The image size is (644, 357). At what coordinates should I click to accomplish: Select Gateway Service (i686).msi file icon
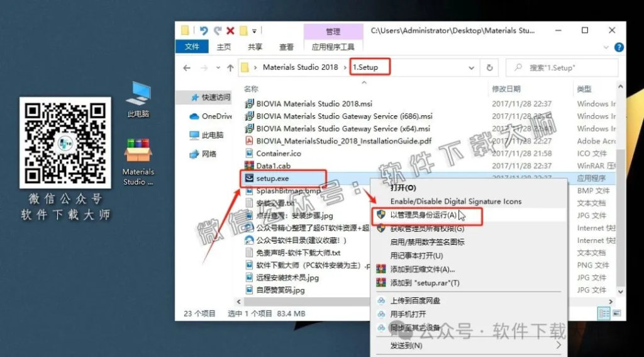pyautogui.click(x=249, y=116)
